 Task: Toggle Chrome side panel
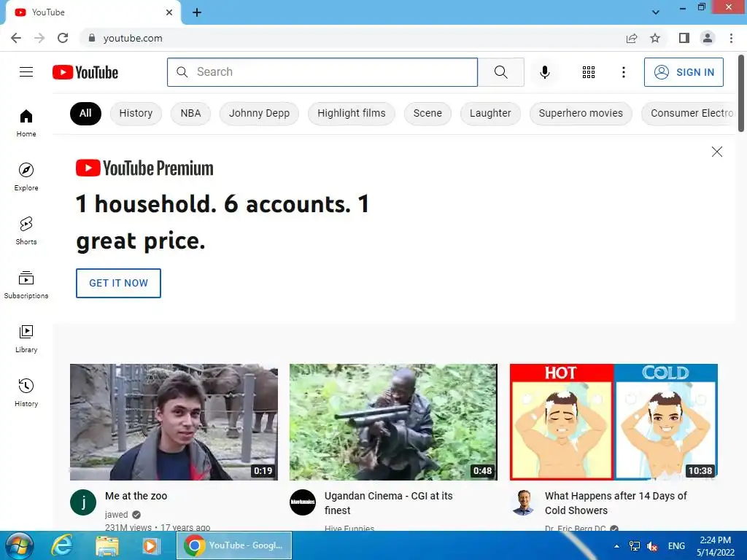(684, 38)
